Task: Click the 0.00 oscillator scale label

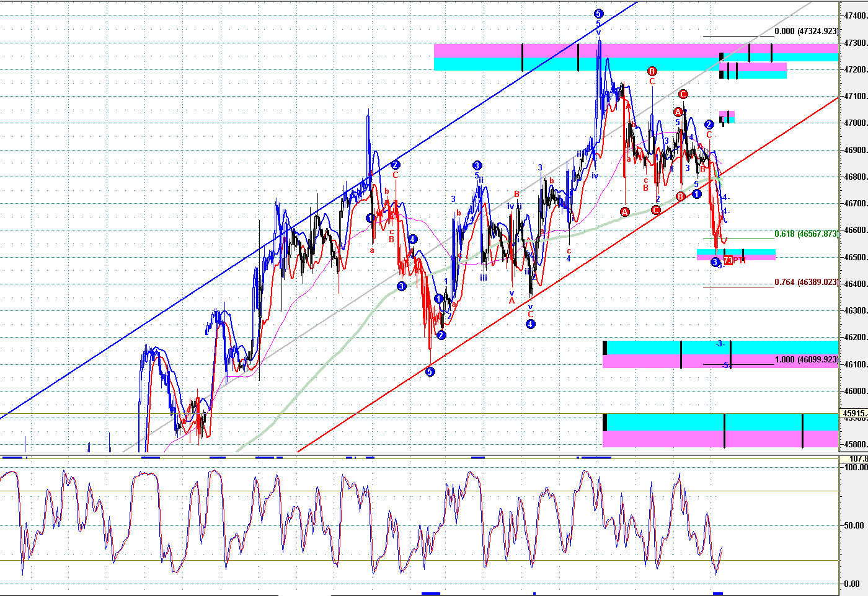Action: [x=852, y=584]
